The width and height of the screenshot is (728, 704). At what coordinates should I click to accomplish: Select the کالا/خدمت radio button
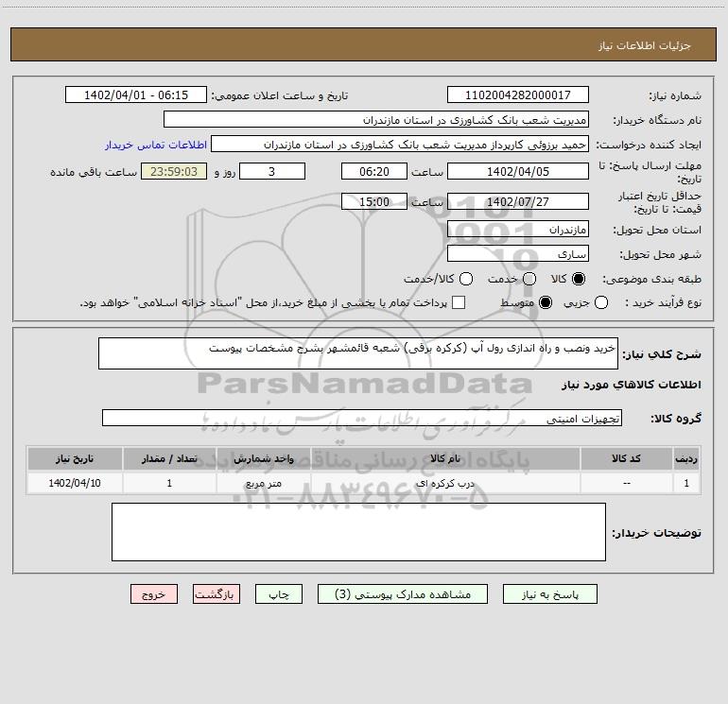[x=466, y=279]
